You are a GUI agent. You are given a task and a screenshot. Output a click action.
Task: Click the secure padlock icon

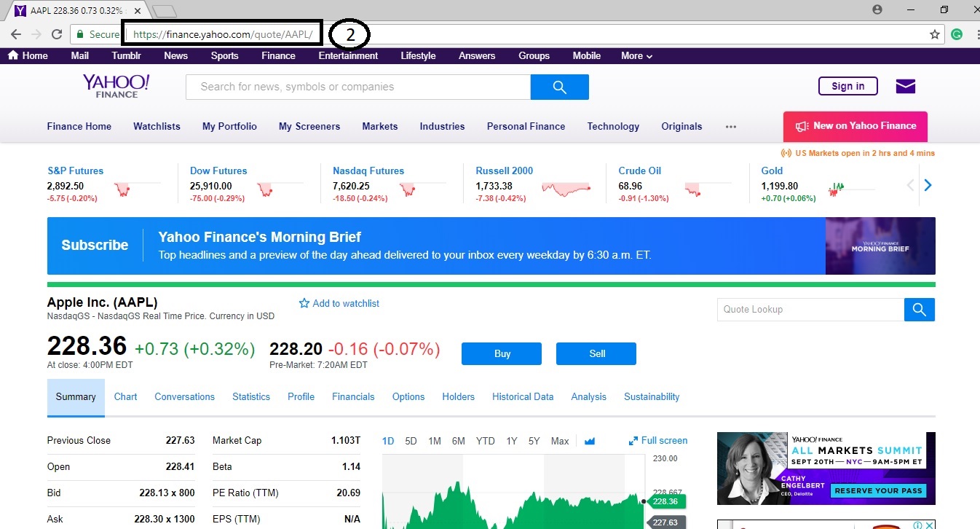[x=79, y=34]
